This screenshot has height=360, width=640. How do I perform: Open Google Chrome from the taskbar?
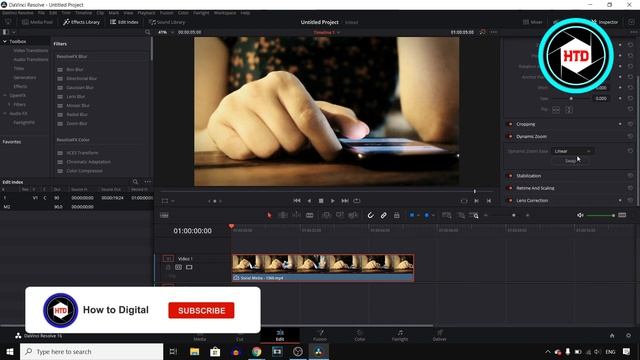point(256,351)
